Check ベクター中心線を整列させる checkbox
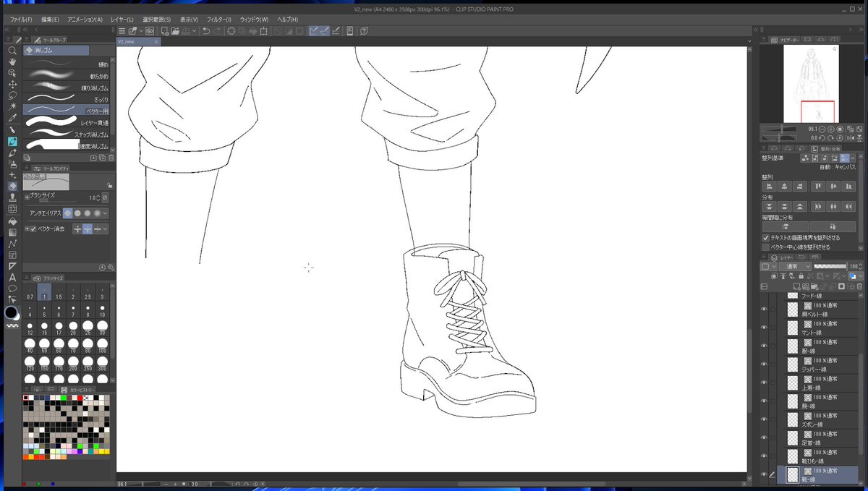868x491 pixels. pyautogui.click(x=766, y=247)
